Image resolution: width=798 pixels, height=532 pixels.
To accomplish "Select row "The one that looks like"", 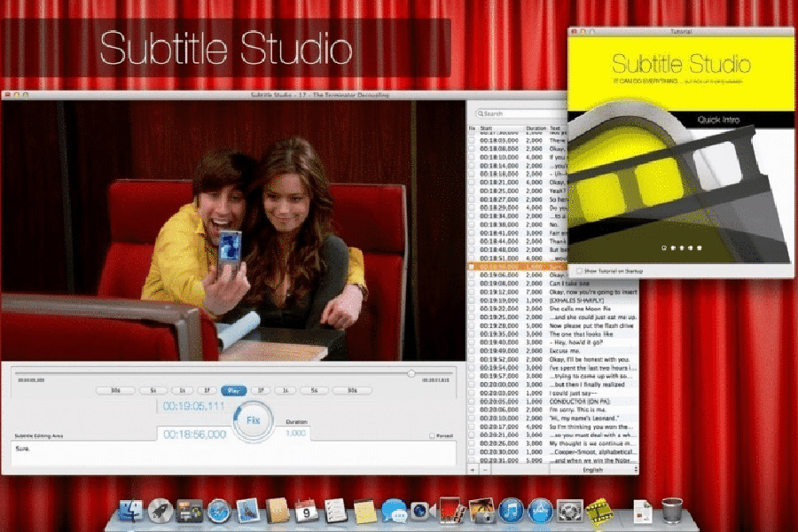I will [x=552, y=334].
